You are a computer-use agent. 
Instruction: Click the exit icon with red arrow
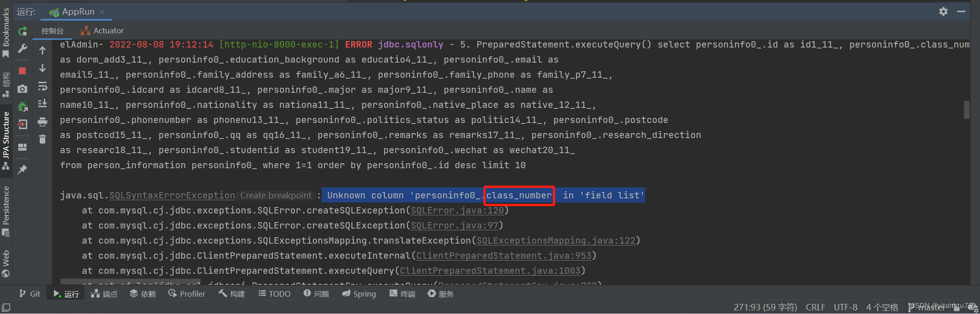coord(22,124)
